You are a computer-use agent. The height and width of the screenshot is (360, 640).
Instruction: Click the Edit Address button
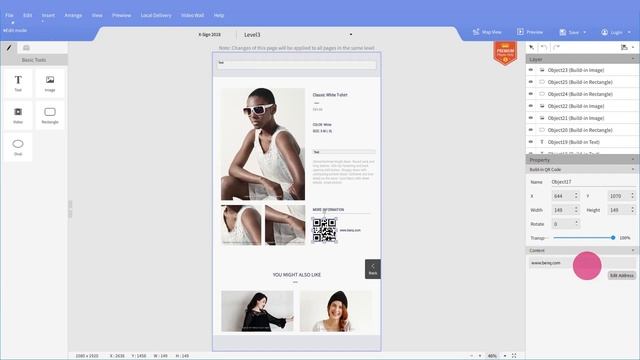point(622,276)
